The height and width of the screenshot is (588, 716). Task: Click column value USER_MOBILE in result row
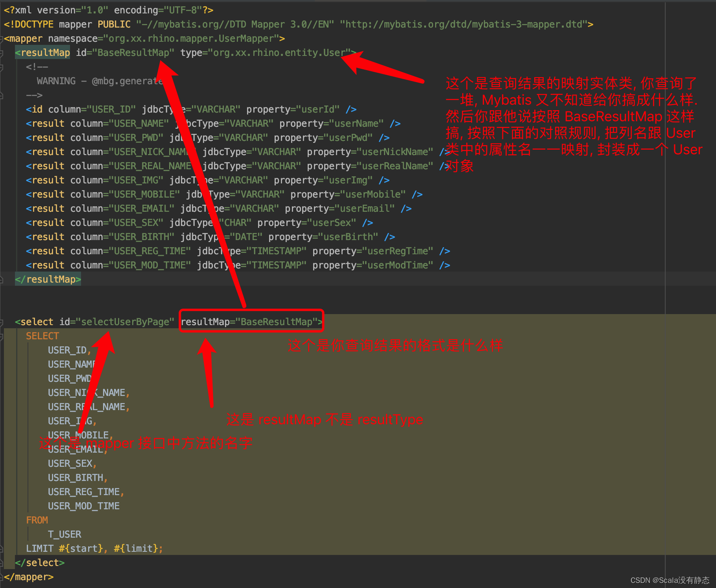144,194
